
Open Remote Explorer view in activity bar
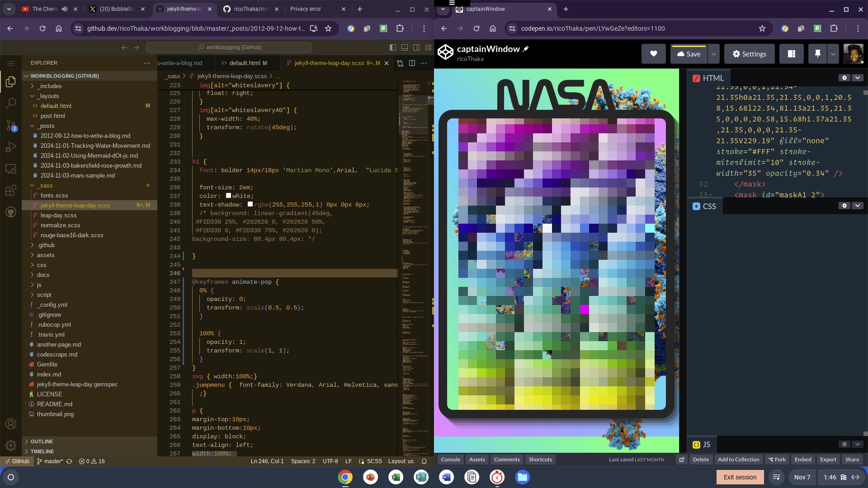click(x=11, y=169)
